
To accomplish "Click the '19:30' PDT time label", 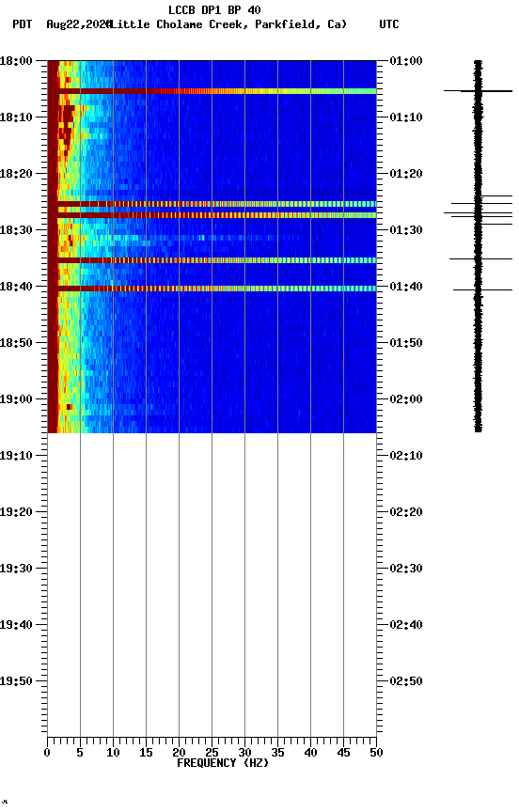I will (16, 569).
